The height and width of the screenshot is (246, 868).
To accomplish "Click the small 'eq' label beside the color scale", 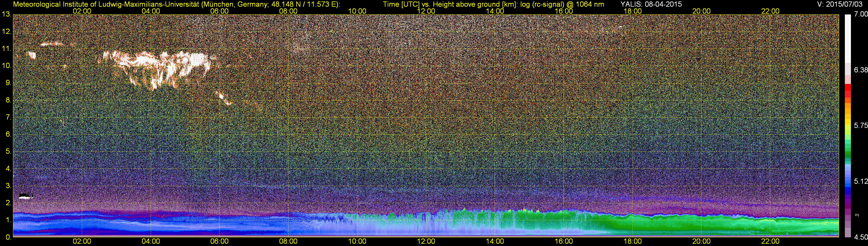I will tap(857, 215).
